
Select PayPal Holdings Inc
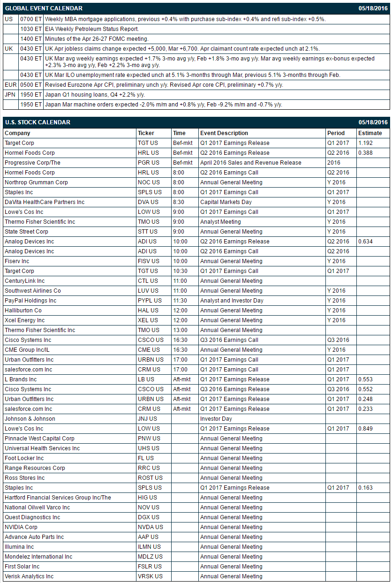[x=30, y=301]
